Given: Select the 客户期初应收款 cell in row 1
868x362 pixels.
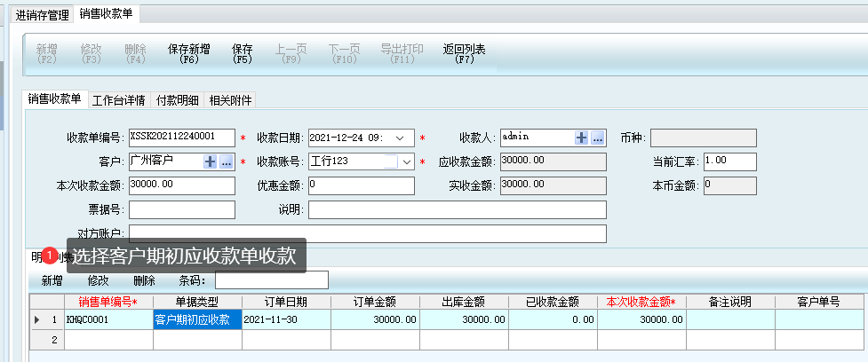Looking at the screenshot, I should (x=197, y=319).
